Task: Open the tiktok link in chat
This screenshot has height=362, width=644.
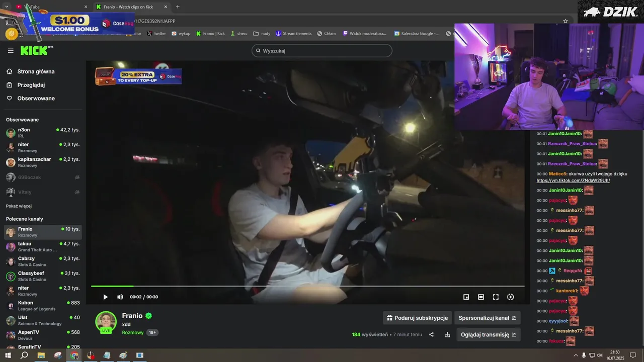Action: tap(573, 180)
